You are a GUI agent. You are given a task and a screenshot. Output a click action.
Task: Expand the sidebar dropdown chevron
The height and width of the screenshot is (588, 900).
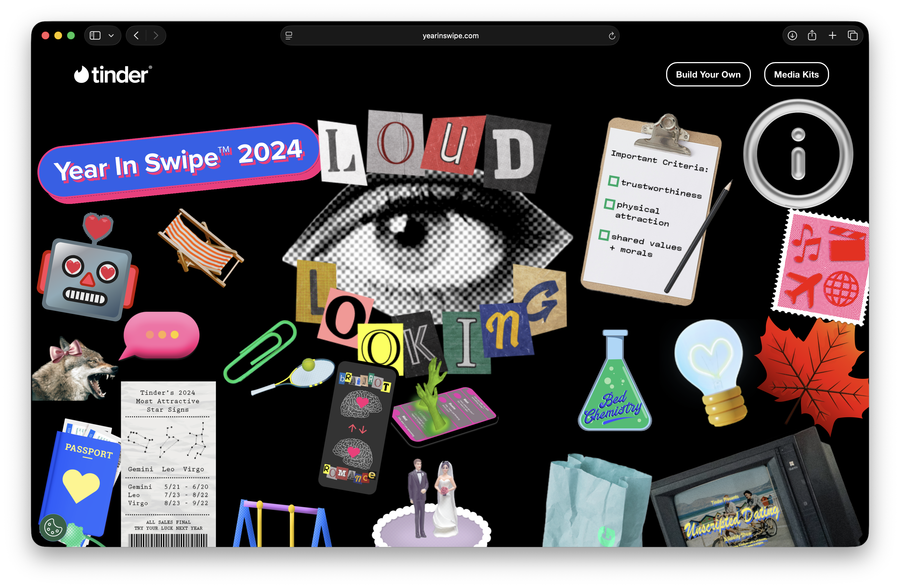coord(111,35)
